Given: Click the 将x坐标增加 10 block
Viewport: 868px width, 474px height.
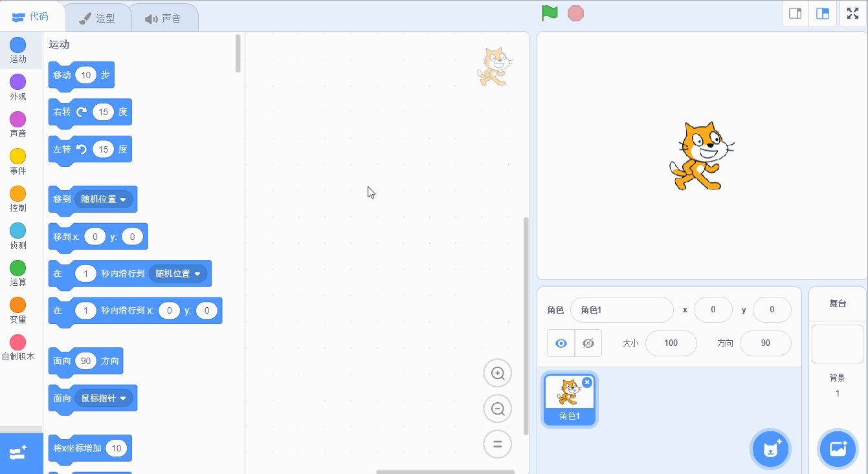Looking at the screenshot, I should coord(90,448).
